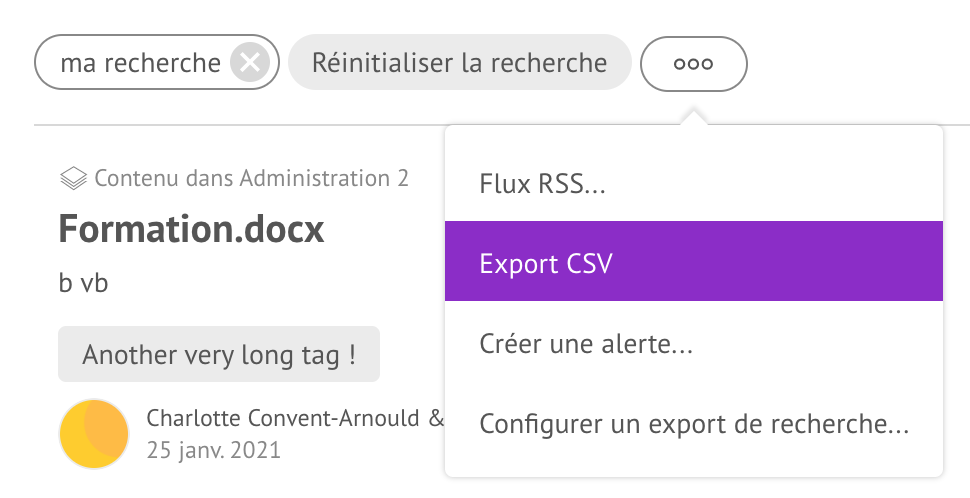Screen dimensions: 970x498
Task: Click the ampersand after the author name
Action: pos(436,418)
